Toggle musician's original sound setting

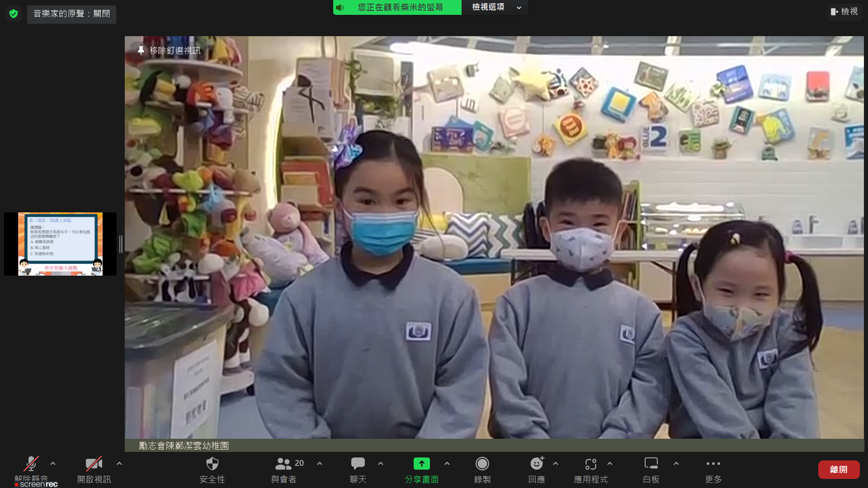coord(71,14)
